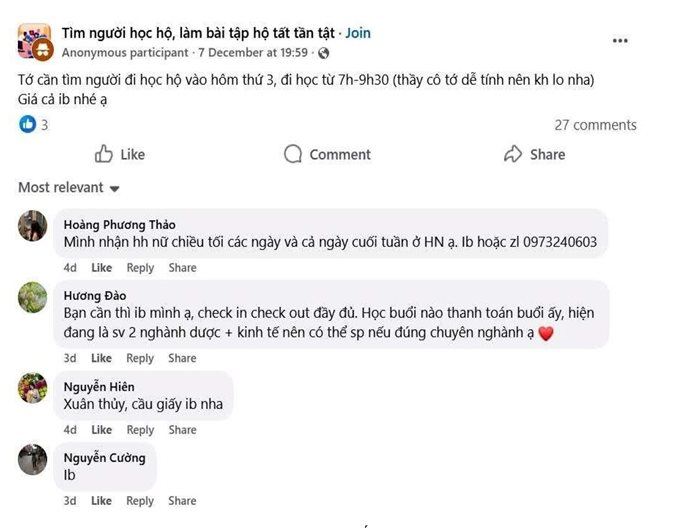Image resolution: width=697 pixels, height=528 pixels.
Task: Click the Comment speech bubble icon
Action: pos(293,154)
